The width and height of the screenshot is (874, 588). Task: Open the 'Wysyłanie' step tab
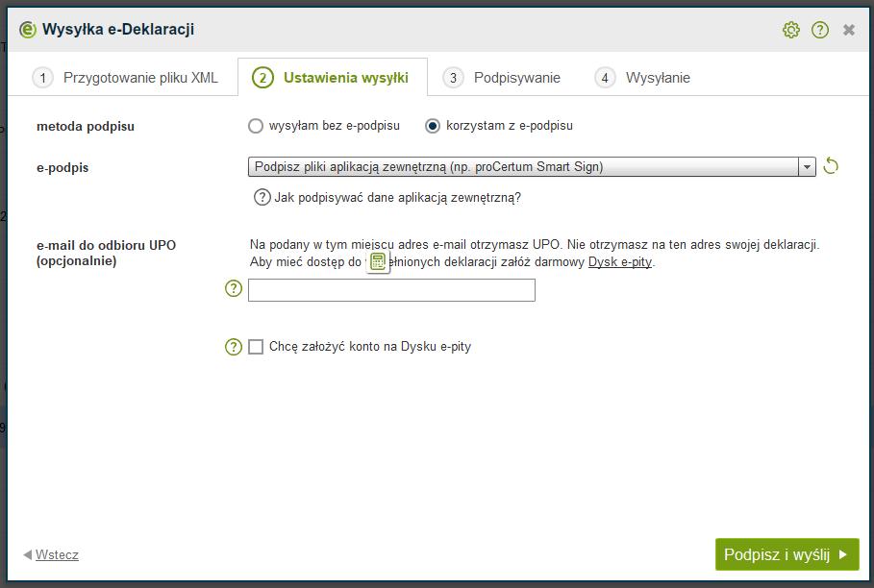pyautogui.click(x=643, y=78)
